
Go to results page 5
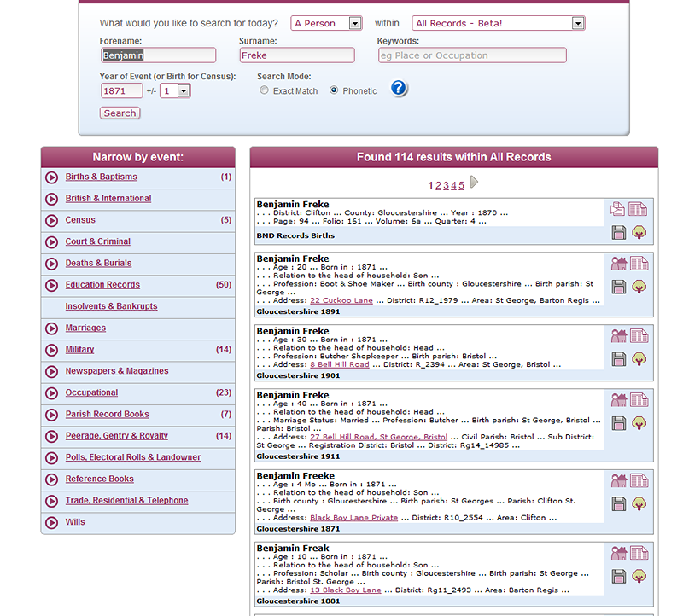coord(461,185)
